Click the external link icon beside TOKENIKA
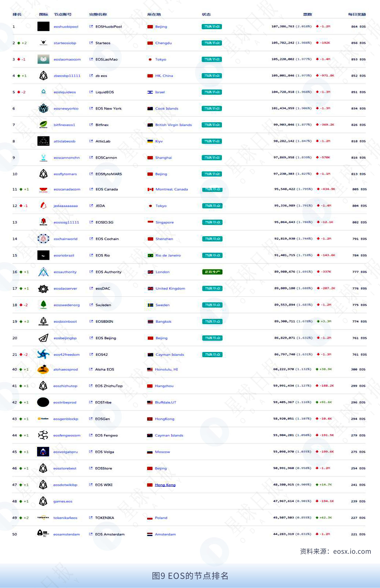380x588 pixels. pyautogui.click(x=91, y=517)
